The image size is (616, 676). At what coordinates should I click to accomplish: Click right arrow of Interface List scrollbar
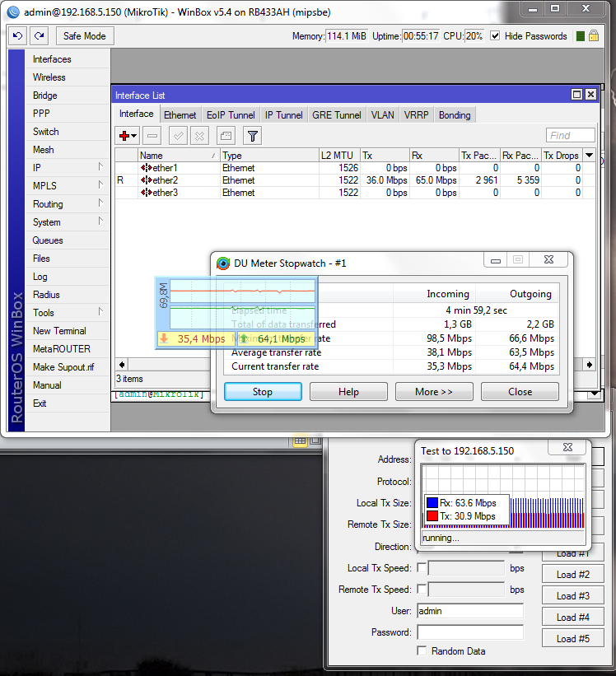[590, 365]
